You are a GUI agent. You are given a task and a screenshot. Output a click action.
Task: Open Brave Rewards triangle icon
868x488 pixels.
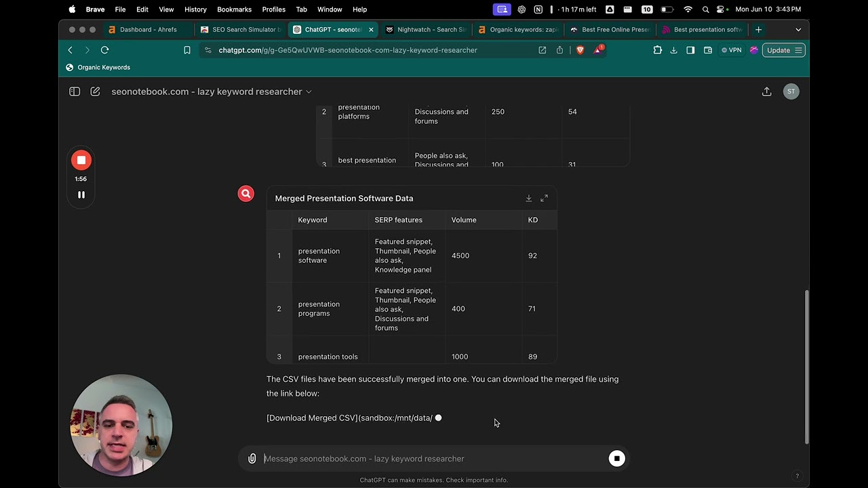[x=598, y=50]
